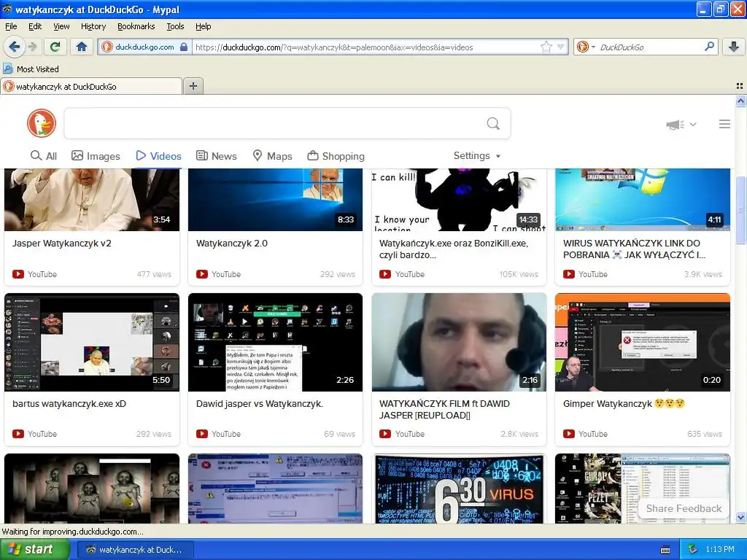Click YouTube icon under Gimper Watykanczyk
Viewport: 747px width, 560px height.
click(569, 434)
